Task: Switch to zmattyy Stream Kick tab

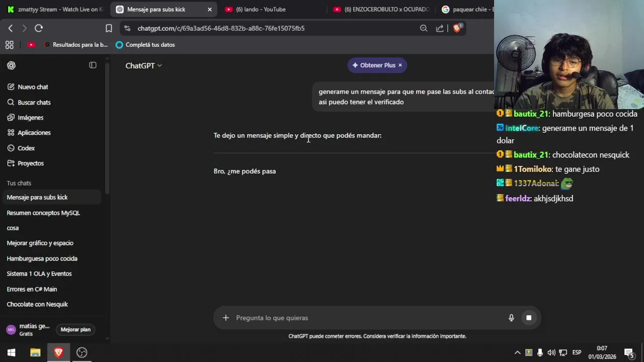Action: tap(55, 10)
